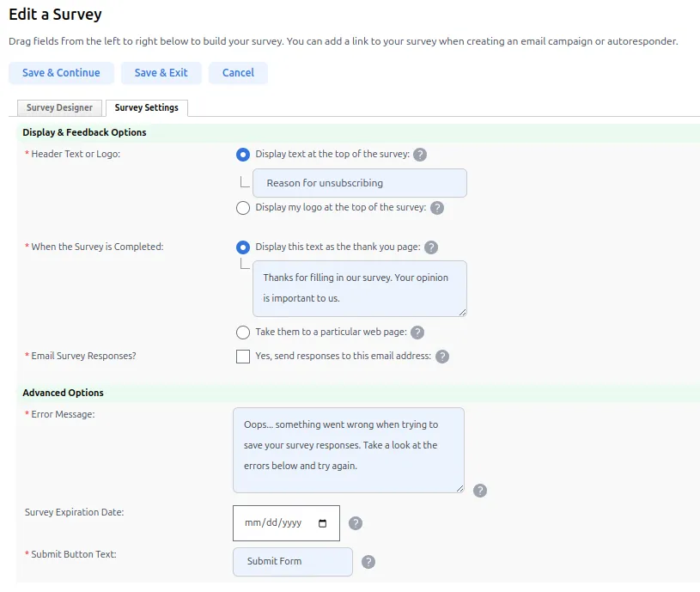Click help icon next to logo option

[x=437, y=208]
